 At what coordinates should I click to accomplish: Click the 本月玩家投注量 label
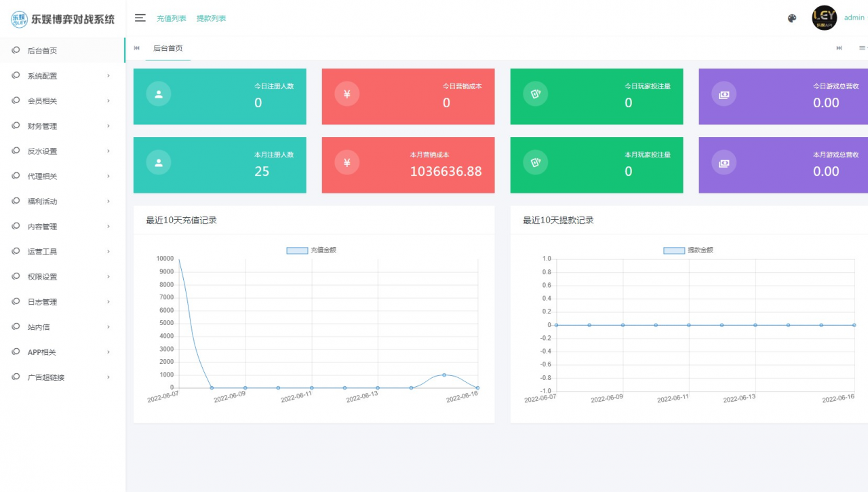pyautogui.click(x=648, y=155)
